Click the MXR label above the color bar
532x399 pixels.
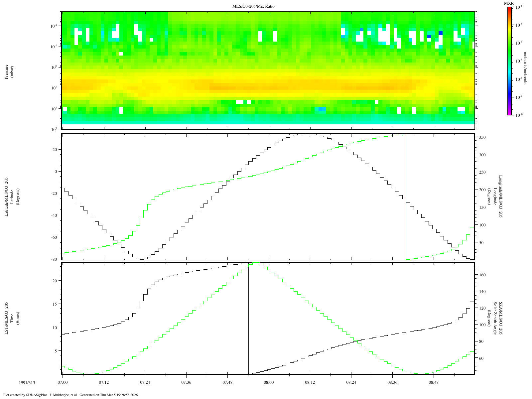509,3
